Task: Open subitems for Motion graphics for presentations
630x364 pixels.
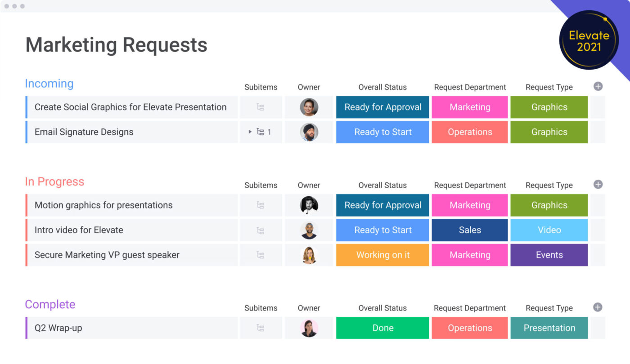Action: (261, 205)
